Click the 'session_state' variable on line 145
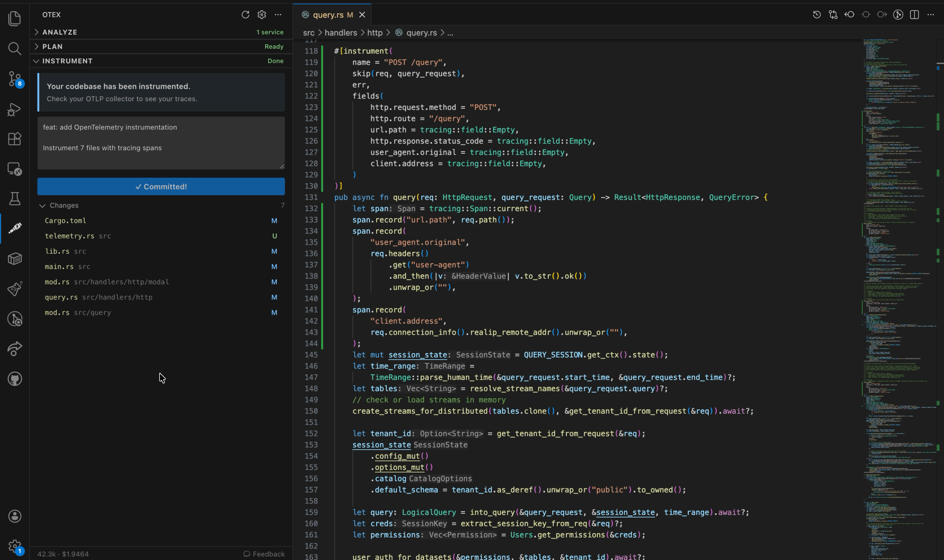Image resolution: width=944 pixels, height=560 pixels. [418, 355]
